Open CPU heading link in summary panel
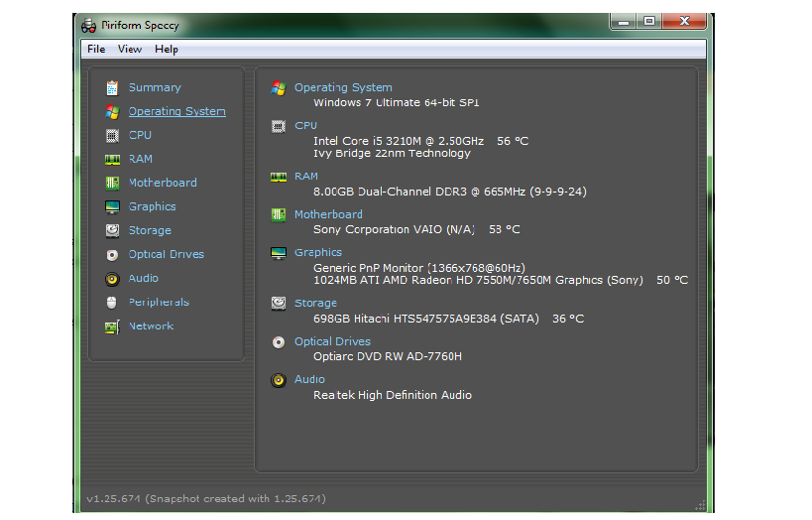Screen dimensions: 812x520 click(305, 126)
